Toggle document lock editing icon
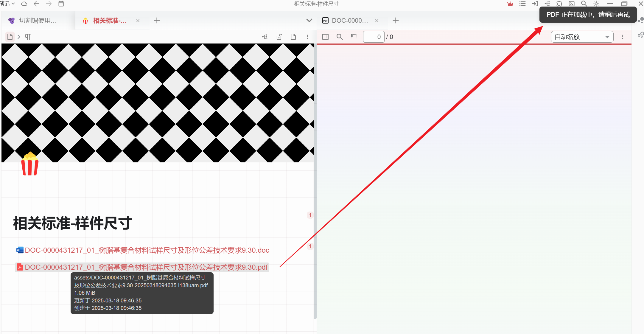This screenshot has height=334, width=644. (x=279, y=37)
